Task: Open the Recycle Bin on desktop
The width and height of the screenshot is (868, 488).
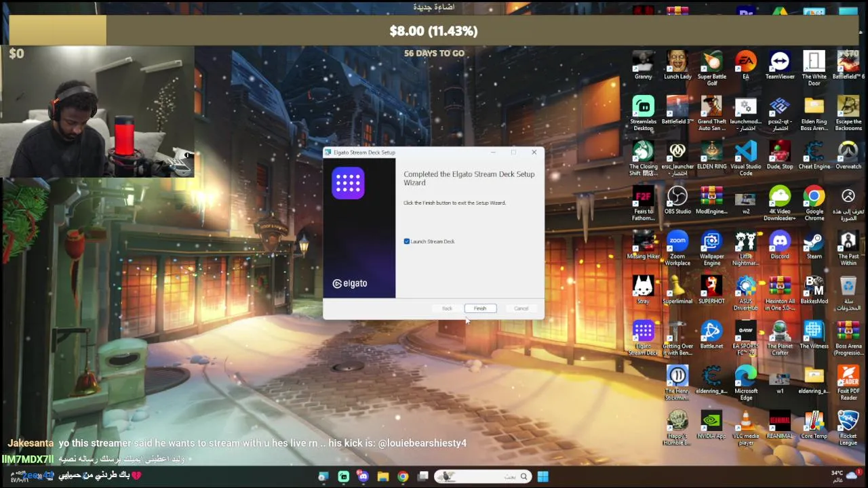Action: click(x=848, y=293)
